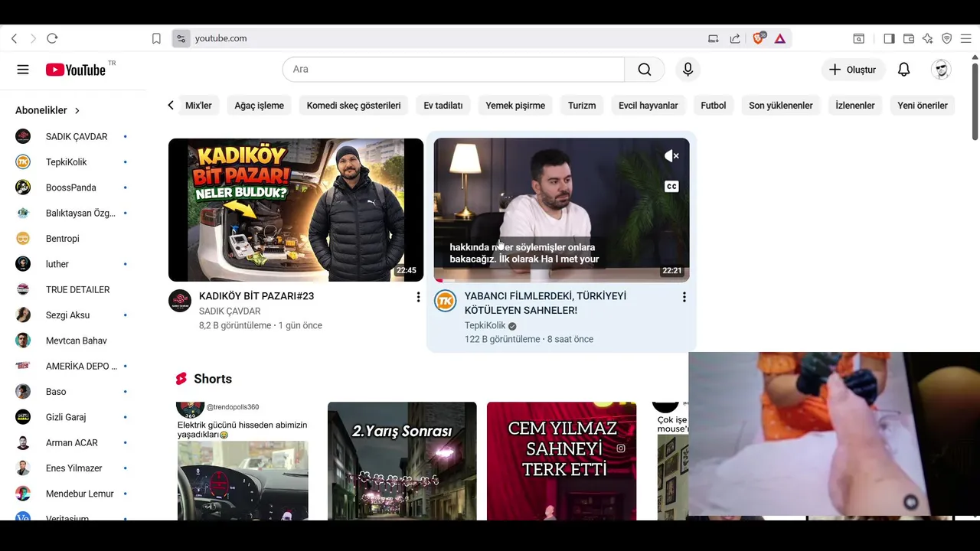Select the İzlenenler chip

855,106
